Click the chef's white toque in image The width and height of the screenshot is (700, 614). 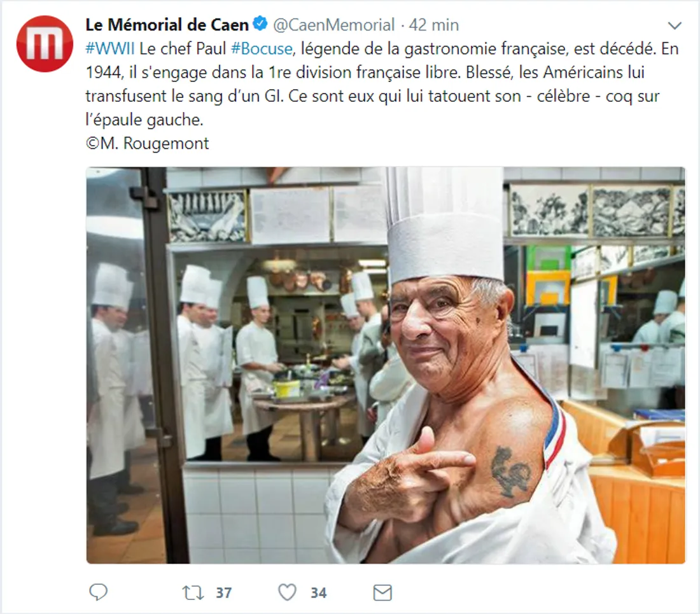445,225
